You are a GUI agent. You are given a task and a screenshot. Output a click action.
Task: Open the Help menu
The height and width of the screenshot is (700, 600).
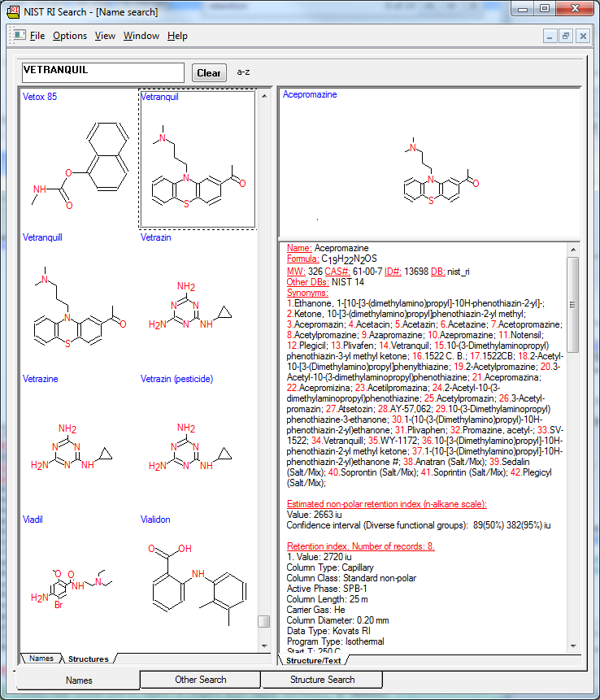pyautogui.click(x=177, y=36)
